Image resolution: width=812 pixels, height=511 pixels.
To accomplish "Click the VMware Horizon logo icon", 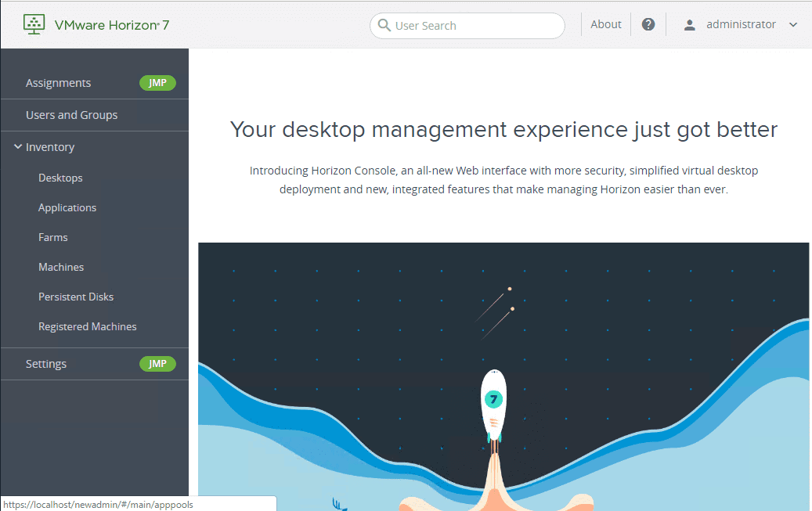I will (34, 23).
